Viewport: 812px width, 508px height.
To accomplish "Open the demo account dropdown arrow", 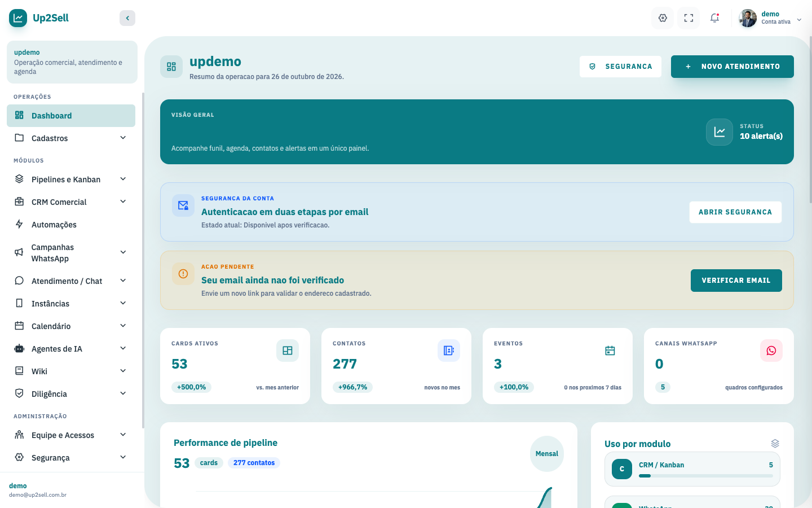I will coord(799,19).
